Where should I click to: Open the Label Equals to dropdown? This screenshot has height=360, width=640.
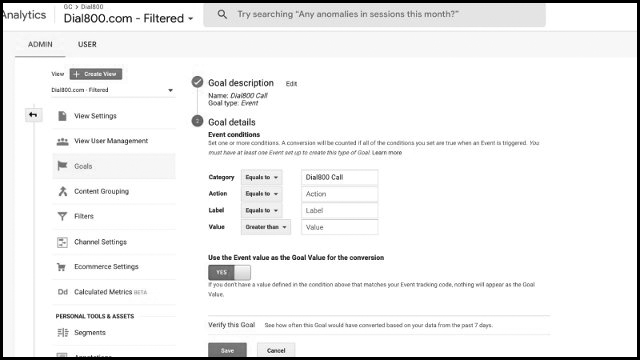tap(261, 210)
